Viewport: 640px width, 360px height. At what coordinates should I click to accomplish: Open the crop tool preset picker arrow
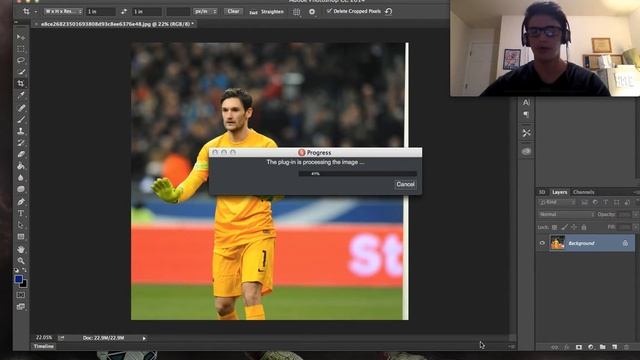pyautogui.click(x=36, y=12)
